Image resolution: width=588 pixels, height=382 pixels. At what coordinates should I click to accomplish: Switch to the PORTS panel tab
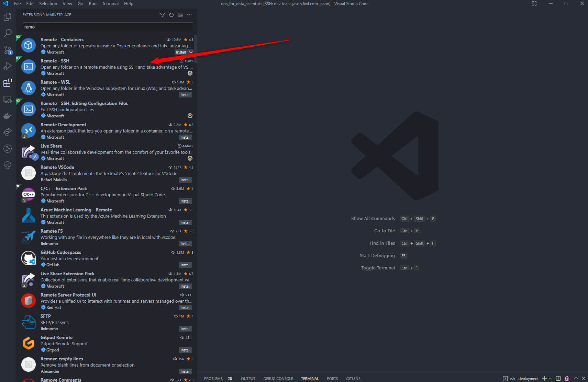point(332,379)
